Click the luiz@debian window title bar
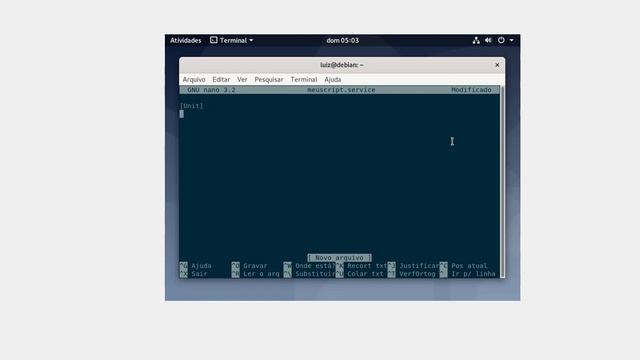 point(342,65)
